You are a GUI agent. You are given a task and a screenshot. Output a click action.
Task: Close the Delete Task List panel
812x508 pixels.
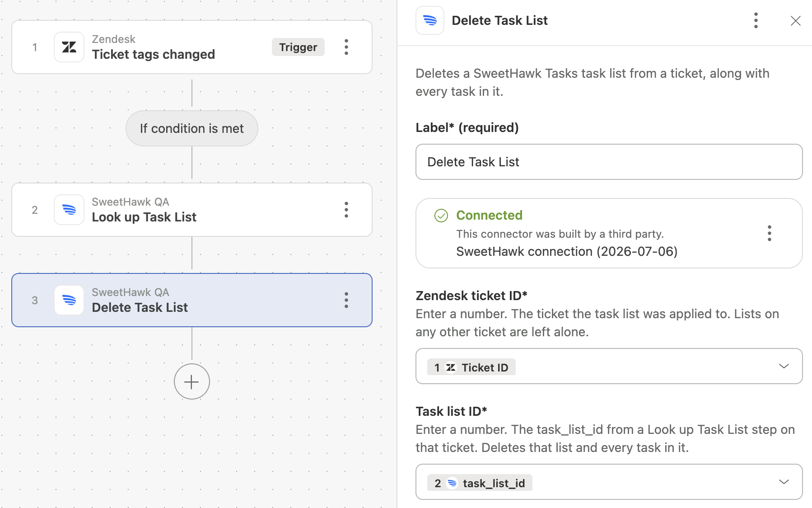coord(796,21)
